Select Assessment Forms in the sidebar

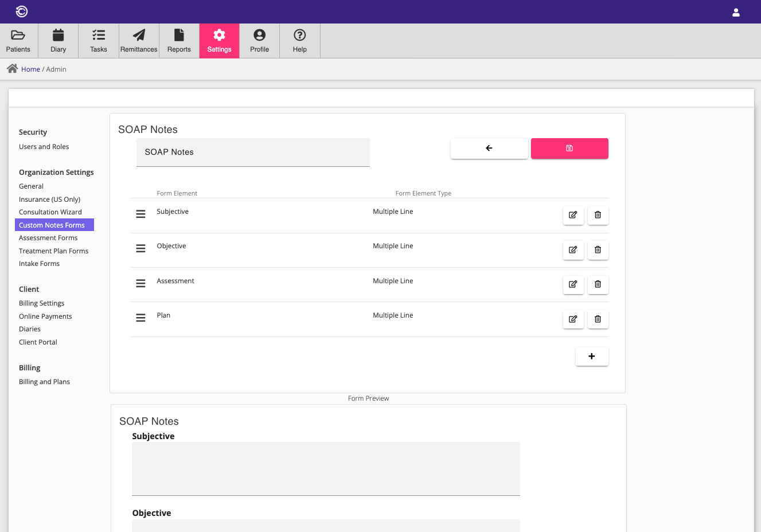pyautogui.click(x=48, y=237)
